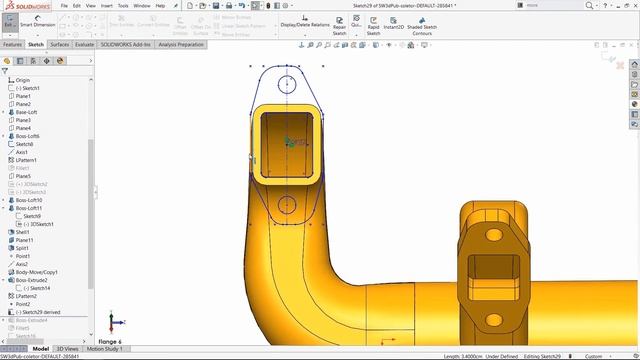640x360 pixels.
Task: Open the PropertyManager tab
Action: (20, 61)
